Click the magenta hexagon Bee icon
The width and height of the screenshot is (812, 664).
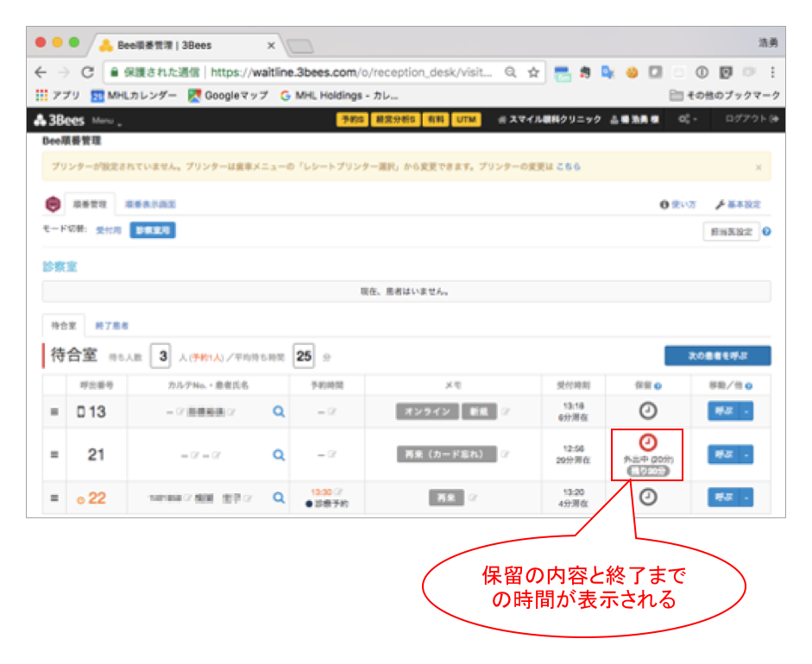53,204
